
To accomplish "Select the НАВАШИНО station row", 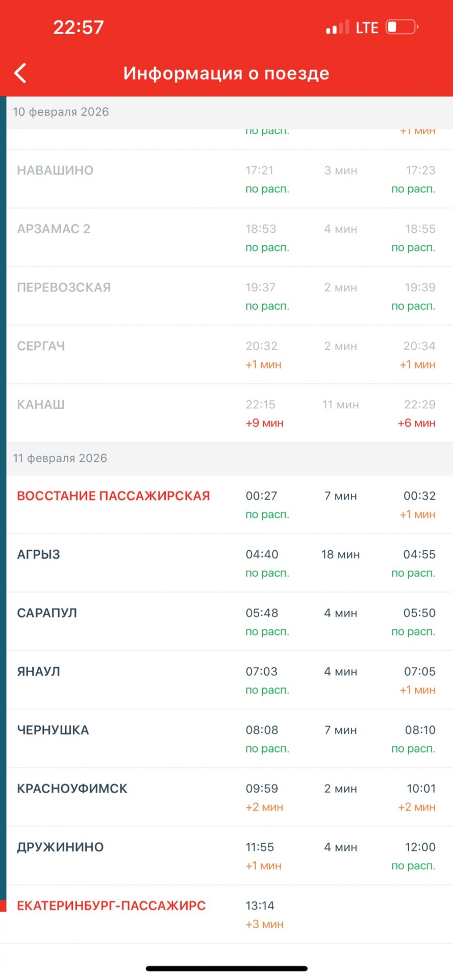I will 230,179.
